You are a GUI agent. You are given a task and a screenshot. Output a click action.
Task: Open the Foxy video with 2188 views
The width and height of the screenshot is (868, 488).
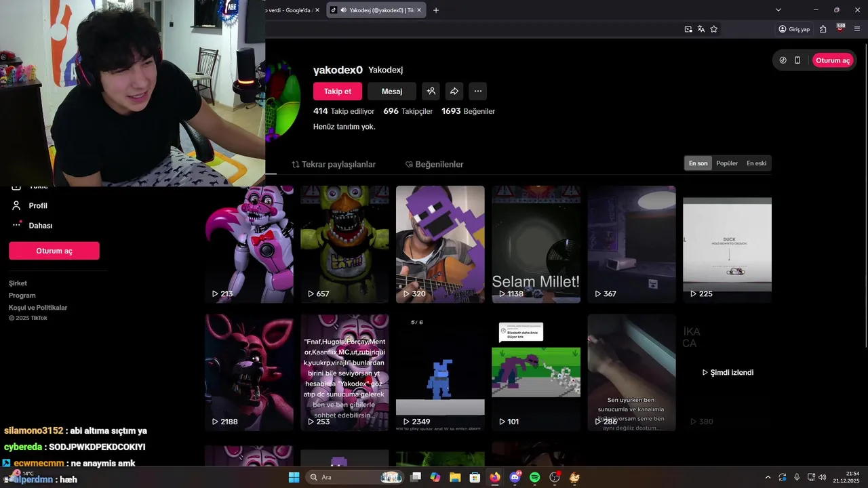(x=249, y=372)
